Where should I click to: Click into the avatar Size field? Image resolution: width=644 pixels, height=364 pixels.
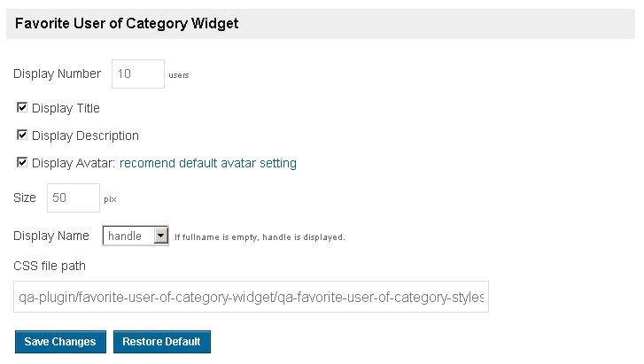coord(73,198)
